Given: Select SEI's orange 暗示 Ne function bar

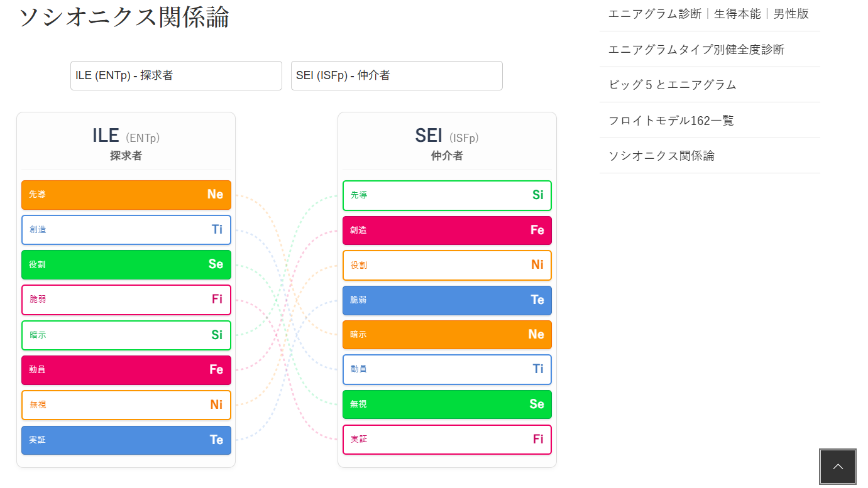Looking at the screenshot, I should 447,335.
